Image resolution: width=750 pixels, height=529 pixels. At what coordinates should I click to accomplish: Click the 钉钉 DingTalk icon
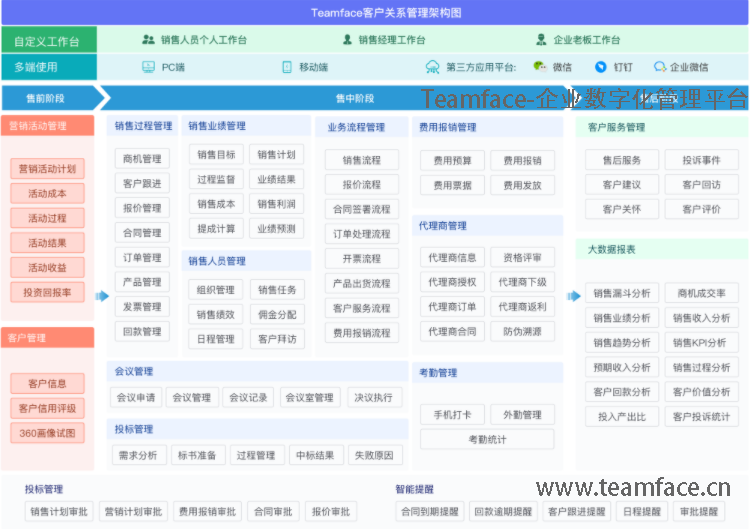point(601,67)
